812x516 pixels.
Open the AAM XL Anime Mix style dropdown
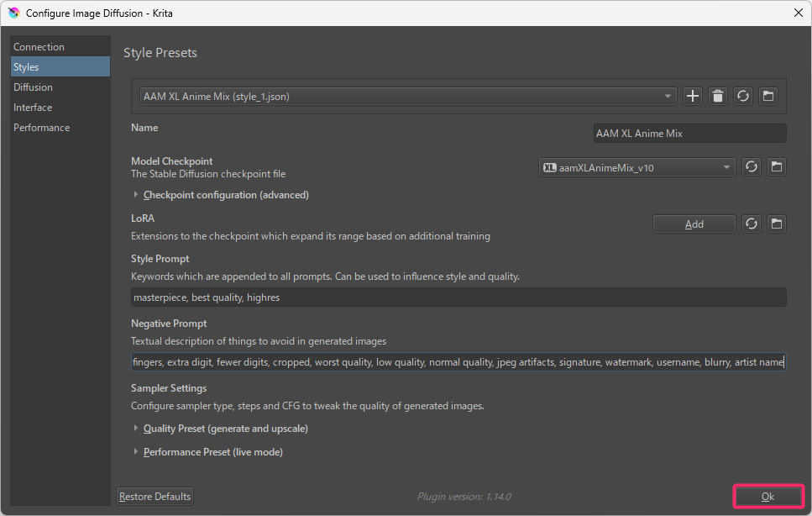pos(408,97)
